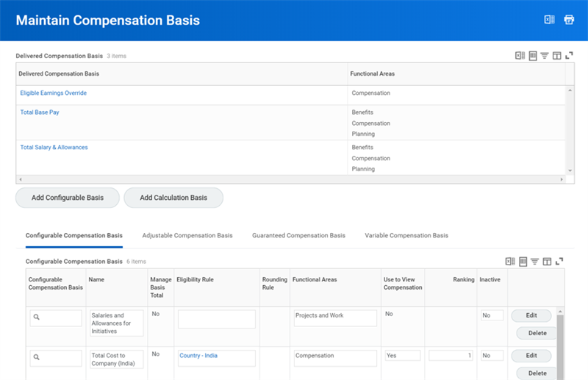
Task: Click scroll down arrow of Delivered Compensation table
Action: click(x=570, y=171)
